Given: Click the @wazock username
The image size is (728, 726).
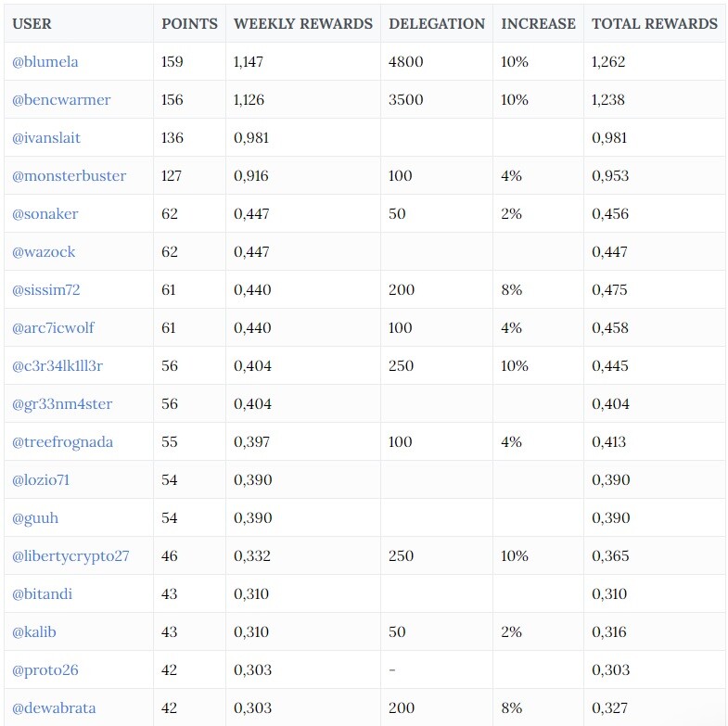Looking at the screenshot, I should point(44,252).
